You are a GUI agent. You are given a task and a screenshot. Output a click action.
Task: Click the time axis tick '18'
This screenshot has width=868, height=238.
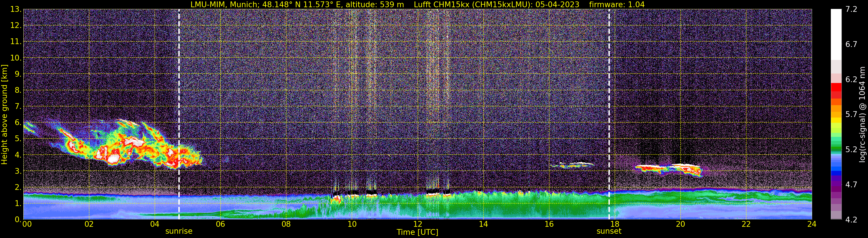coord(614,224)
